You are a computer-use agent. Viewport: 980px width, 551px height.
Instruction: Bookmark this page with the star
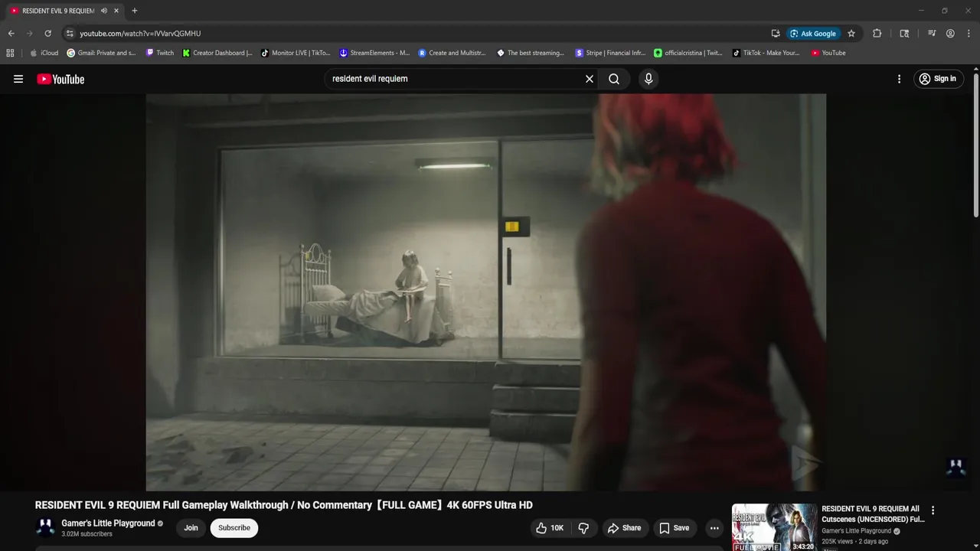[851, 34]
